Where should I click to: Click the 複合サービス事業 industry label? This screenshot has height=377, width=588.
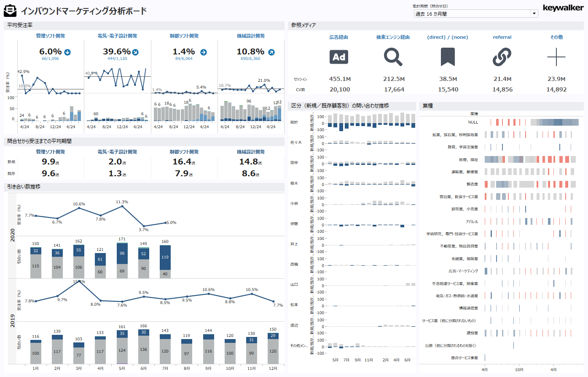point(464,358)
